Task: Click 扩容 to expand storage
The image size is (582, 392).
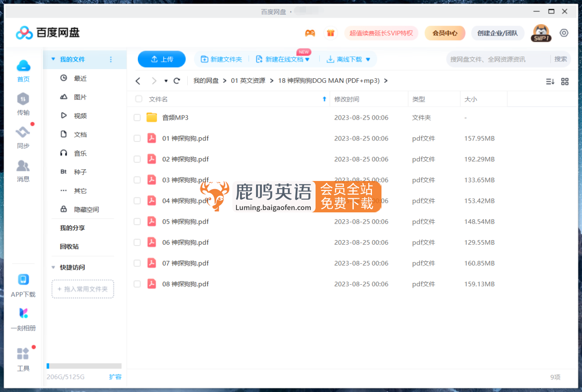Action: click(x=115, y=377)
